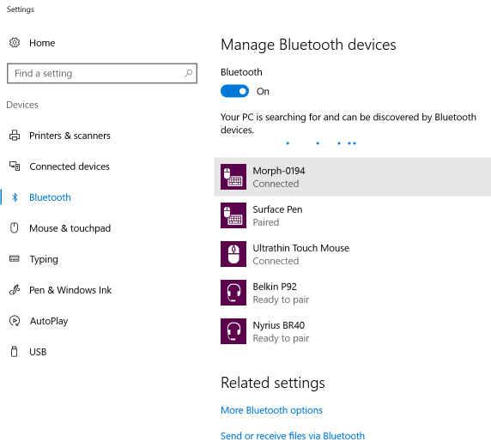Open Printers & scanners settings

click(x=70, y=136)
